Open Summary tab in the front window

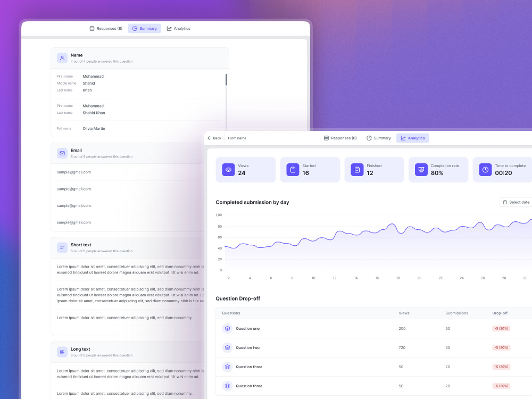click(379, 138)
